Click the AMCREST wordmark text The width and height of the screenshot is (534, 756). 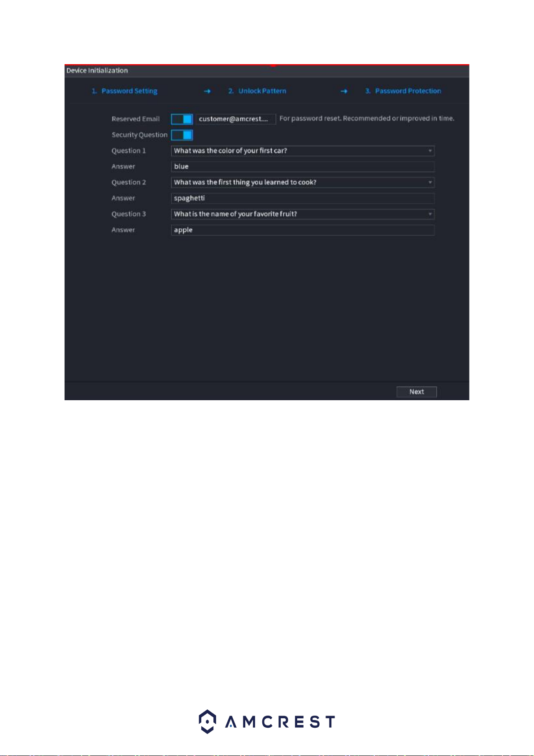tap(280, 722)
